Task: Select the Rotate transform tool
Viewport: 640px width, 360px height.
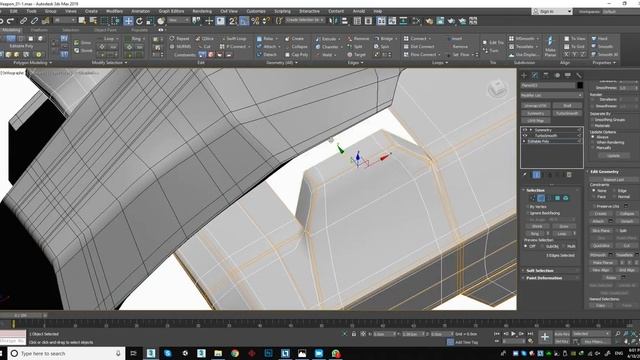Action: coord(139,21)
